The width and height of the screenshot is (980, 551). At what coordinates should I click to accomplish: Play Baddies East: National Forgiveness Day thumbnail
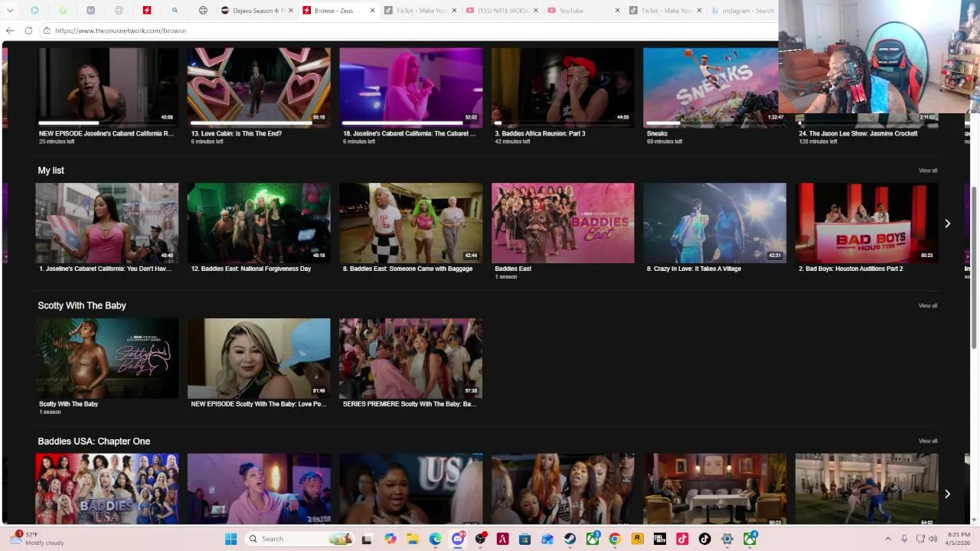[259, 223]
